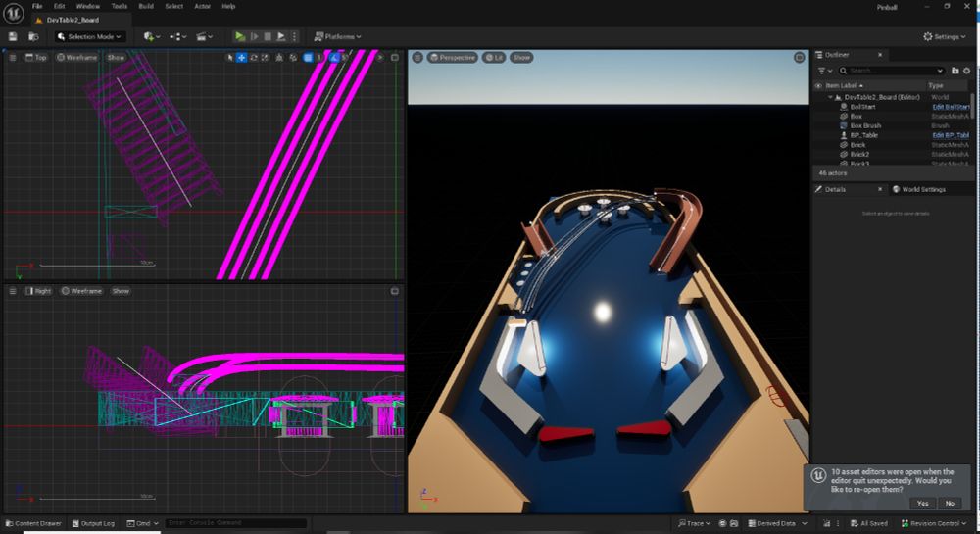Screen dimensions: 980x534
Task: Open the Platforms dropdown
Action: [x=337, y=37]
